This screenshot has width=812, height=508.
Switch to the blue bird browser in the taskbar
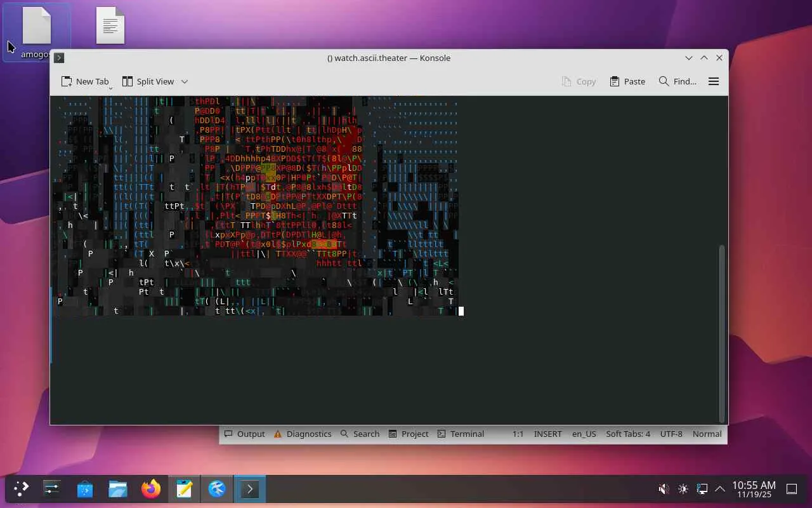[217, 489]
